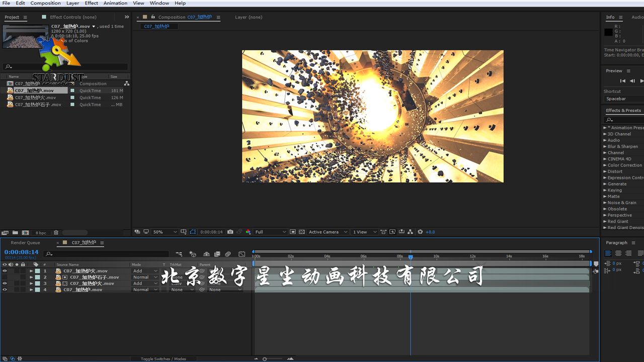The width and height of the screenshot is (644, 362).
Task: Enable Frame Blending for the composition
Action: click(217, 254)
